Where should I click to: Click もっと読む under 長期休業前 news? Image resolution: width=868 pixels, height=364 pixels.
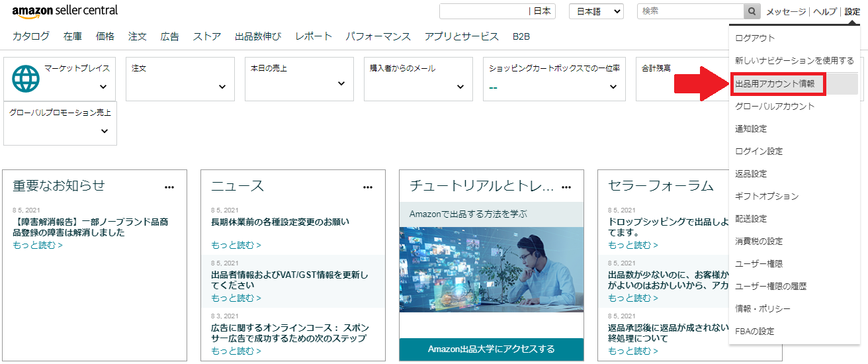[x=236, y=245]
